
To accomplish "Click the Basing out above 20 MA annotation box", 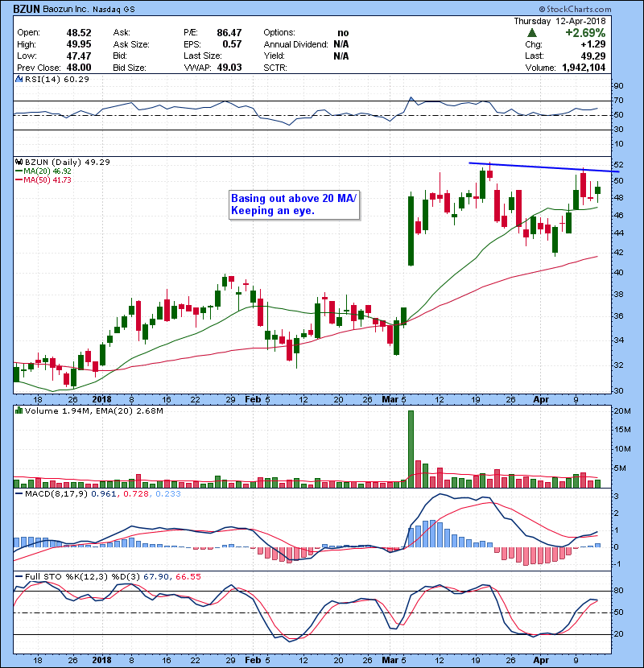I will tap(294, 205).
